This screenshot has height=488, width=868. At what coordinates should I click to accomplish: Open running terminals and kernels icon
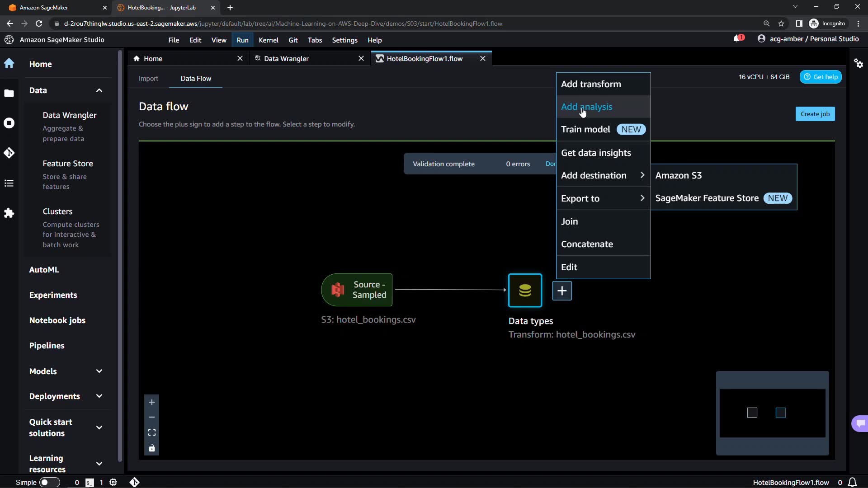[9, 123]
